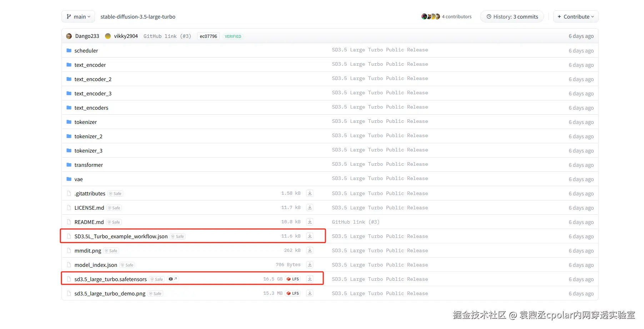Download mmdit.png with the download icon
The width and height of the screenshot is (644, 329).
[310, 250]
